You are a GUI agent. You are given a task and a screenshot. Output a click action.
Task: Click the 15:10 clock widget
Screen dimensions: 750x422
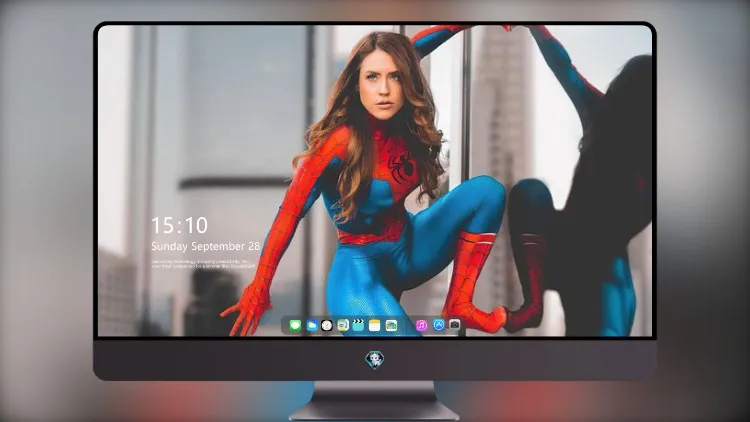[180, 225]
